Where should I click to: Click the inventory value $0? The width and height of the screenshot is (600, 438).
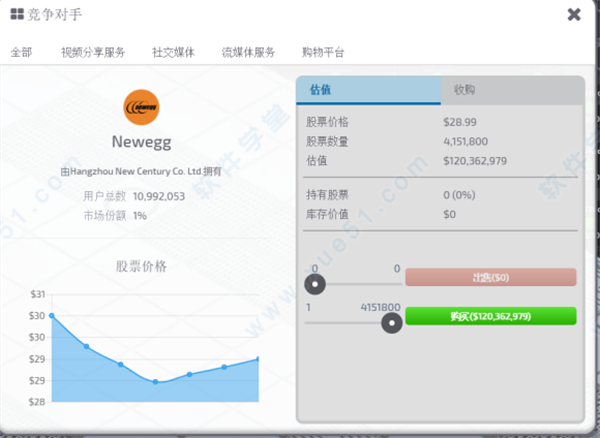449,214
